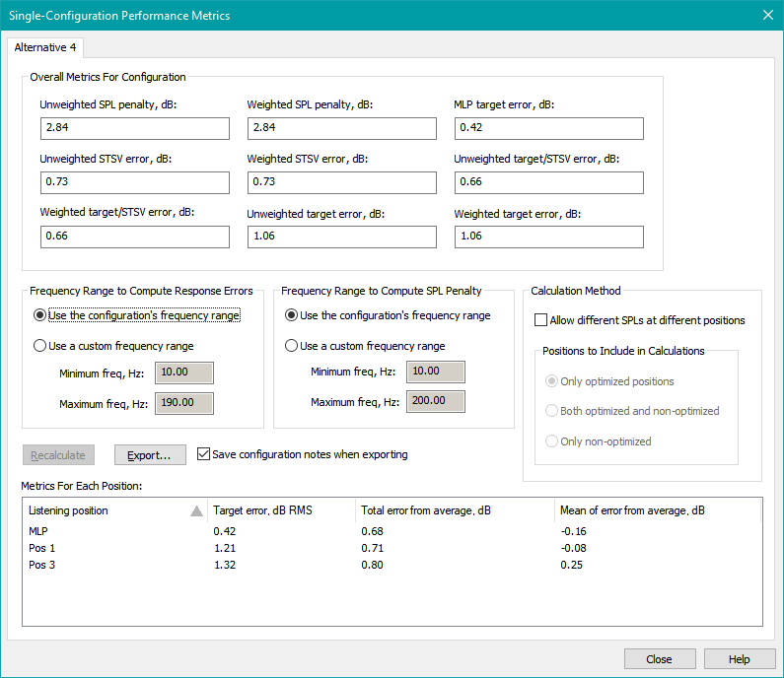Click SPL Penalty minimum freq field 10.00

click(436, 372)
